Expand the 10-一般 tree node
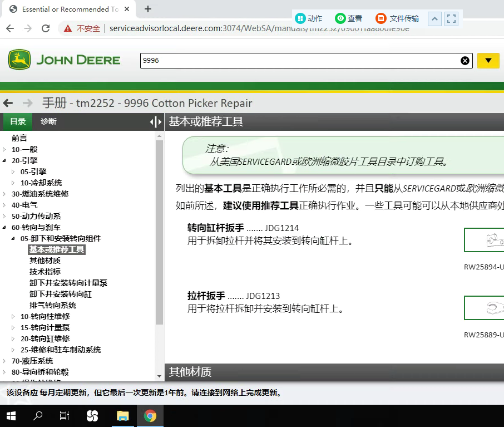The width and height of the screenshot is (504, 427). pos(4,149)
